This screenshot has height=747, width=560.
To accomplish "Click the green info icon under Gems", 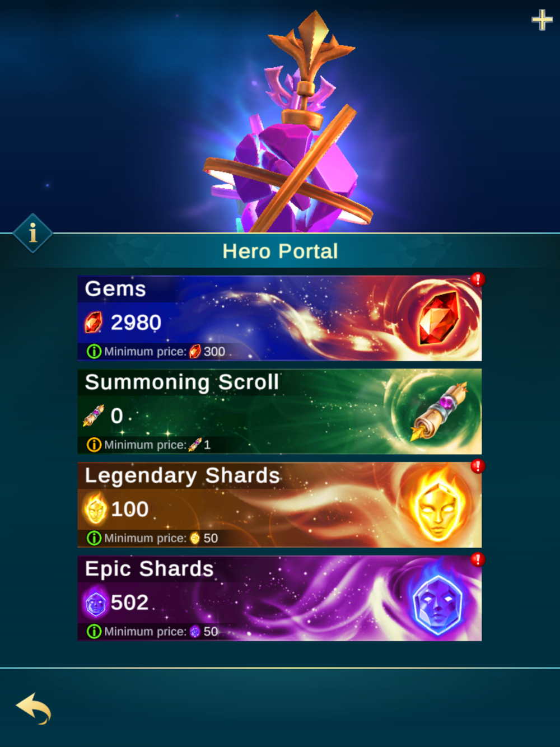I will point(94,352).
